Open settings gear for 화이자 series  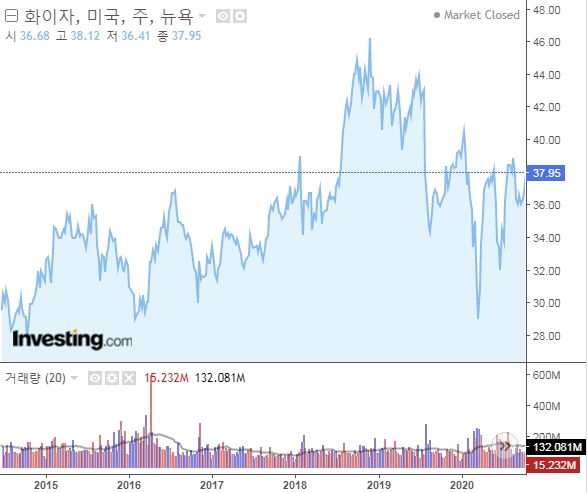coord(240,16)
